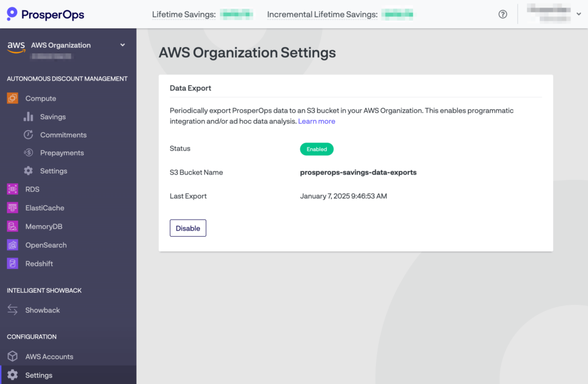Click the ProsperOps logo
Image resolution: width=588 pixels, height=384 pixels.
[x=45, y=14]
